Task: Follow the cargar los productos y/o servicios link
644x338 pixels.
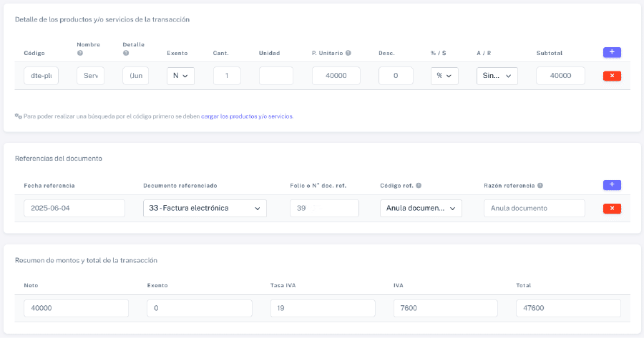Action: 247,116
